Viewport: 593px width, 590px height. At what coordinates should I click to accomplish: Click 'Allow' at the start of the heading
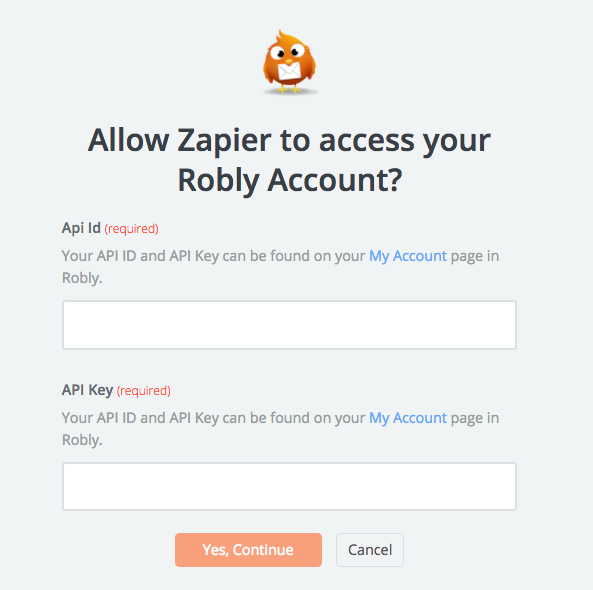(128, 140)
